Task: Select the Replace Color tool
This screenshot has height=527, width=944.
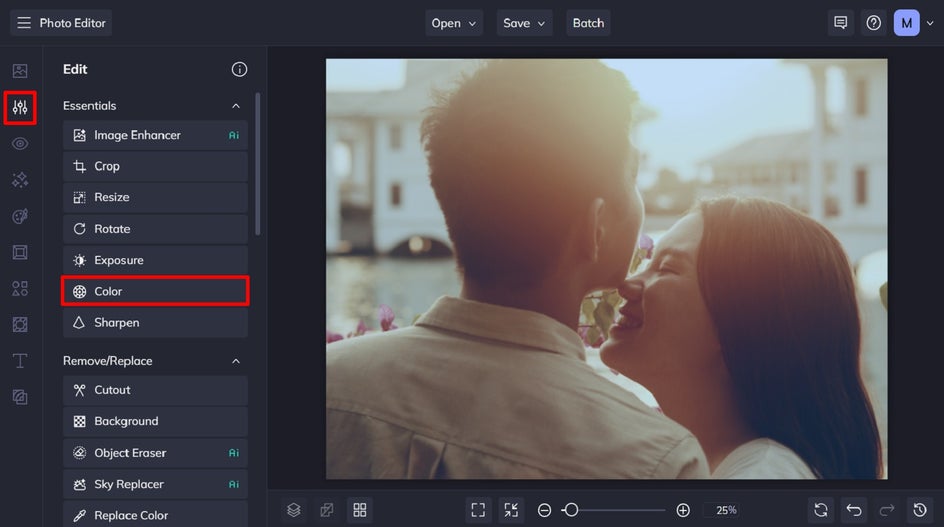Action: (x=155, y=515)
